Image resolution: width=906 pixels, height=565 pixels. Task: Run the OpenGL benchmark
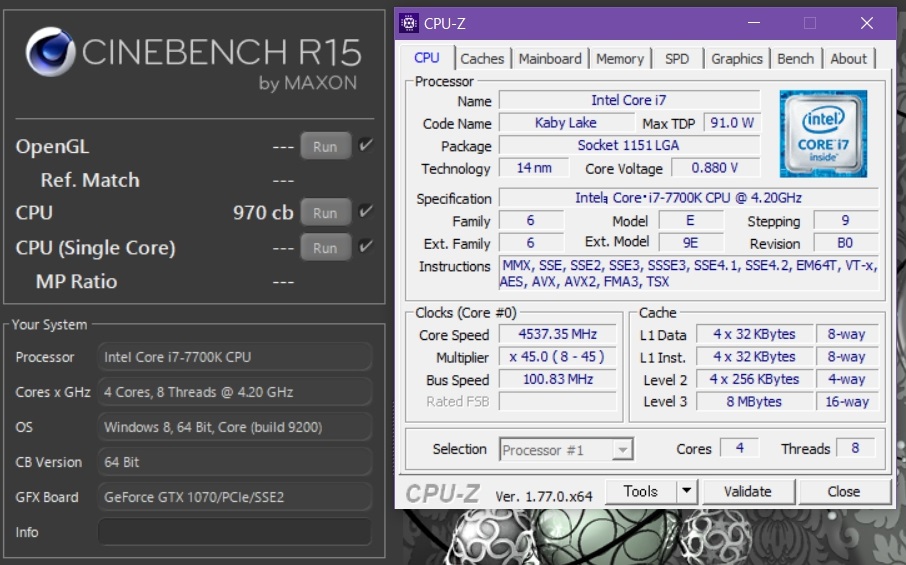click(x=325, y=147)
